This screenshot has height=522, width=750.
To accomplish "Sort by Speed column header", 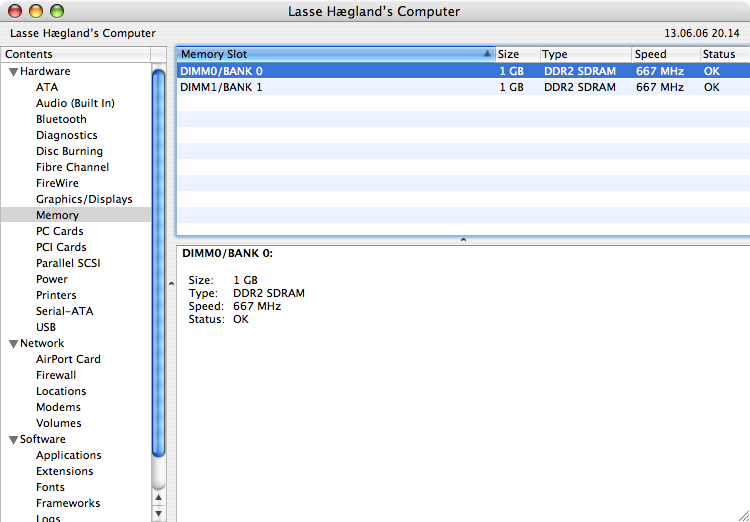I will tap(666, 54).
